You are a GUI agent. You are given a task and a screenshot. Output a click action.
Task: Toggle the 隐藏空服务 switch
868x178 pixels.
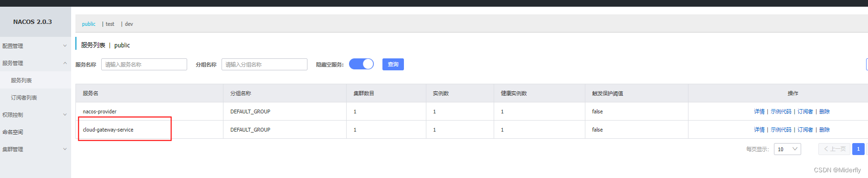tap(361, 64)
